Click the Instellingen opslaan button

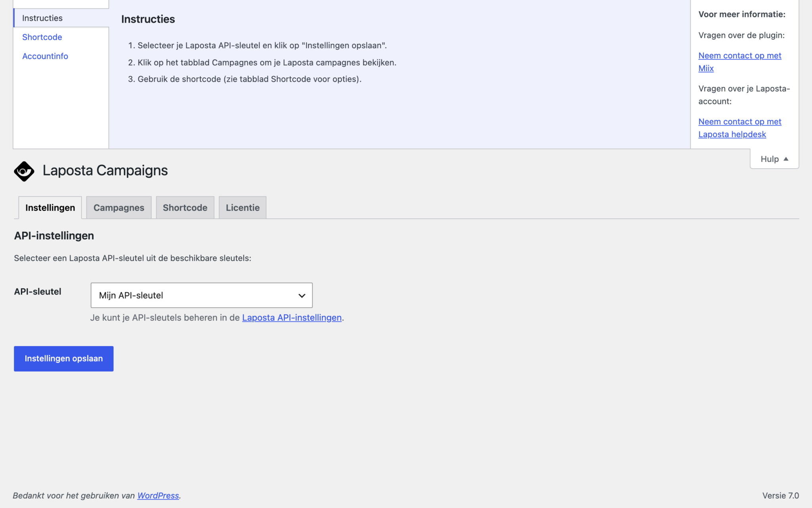(x=64, y=359)
